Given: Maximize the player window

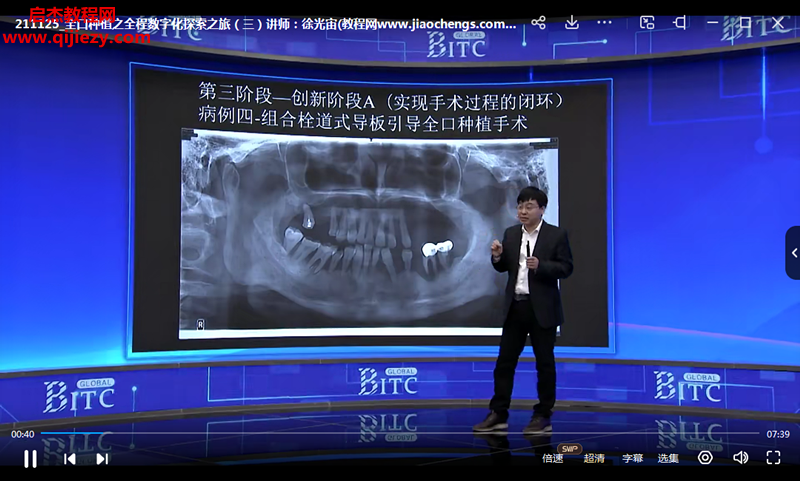Looking at the screenshot, I should (x=745, y=22).
